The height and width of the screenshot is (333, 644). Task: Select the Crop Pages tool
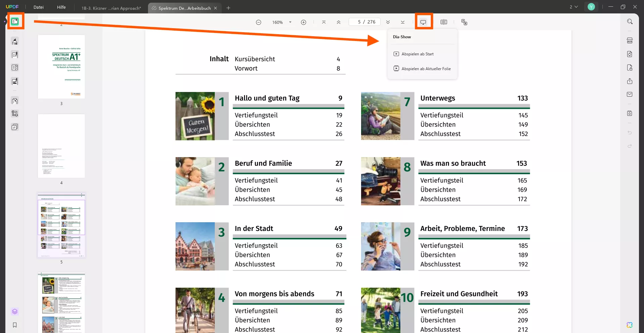15,114
